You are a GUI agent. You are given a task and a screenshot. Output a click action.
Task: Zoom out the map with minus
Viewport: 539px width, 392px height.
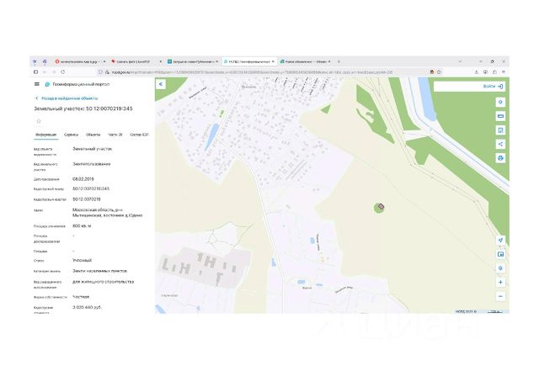(x=500, y=296)
